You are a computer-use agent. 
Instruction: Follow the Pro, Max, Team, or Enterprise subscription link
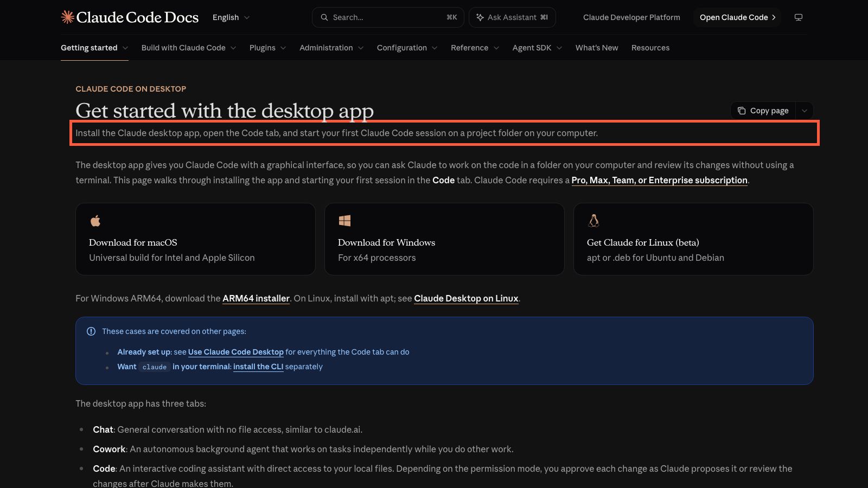[x=659, y=180]
